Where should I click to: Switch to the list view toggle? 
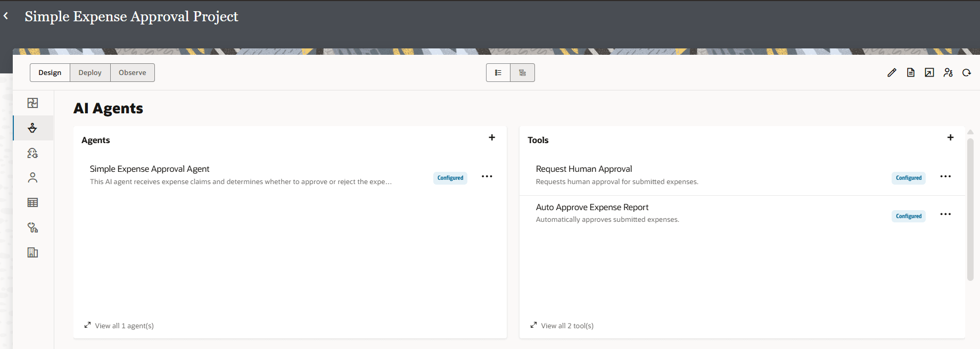498,73
